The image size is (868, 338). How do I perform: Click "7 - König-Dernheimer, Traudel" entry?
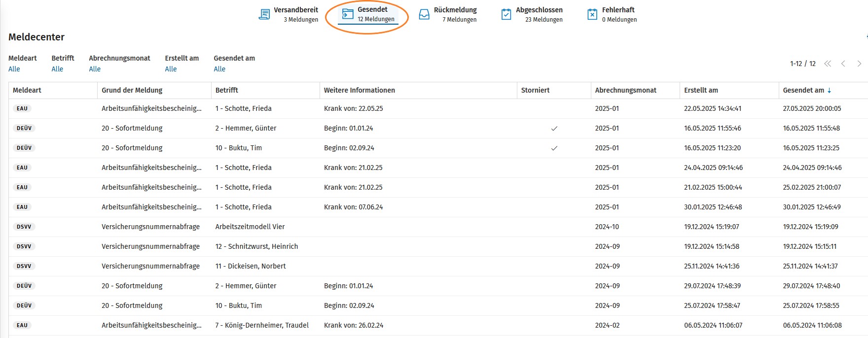[x=262, y=325]
